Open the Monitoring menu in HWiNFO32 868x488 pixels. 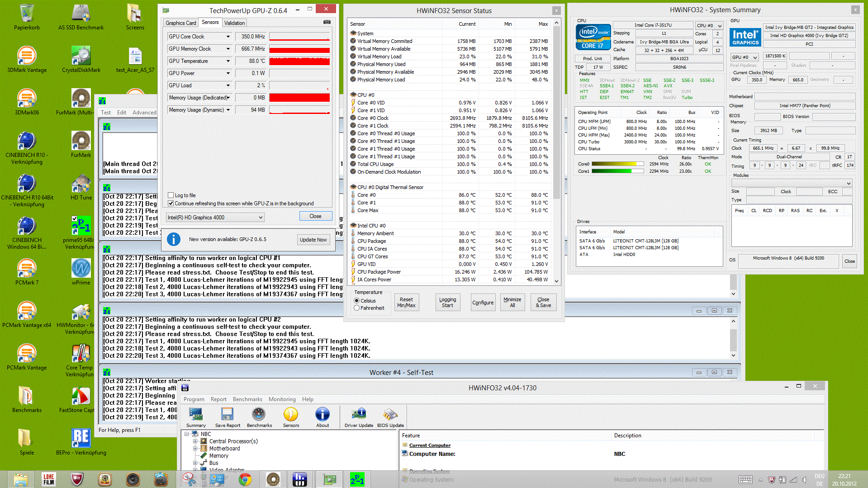tap(282, 399)
